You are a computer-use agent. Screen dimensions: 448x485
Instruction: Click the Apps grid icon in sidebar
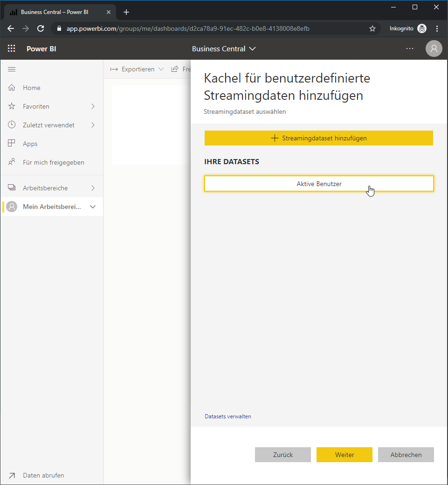click(12, 144)
